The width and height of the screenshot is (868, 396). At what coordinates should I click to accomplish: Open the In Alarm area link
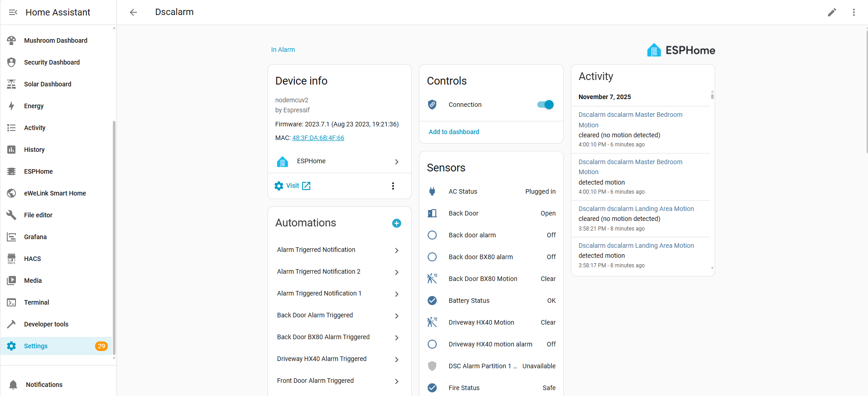(x=283, y=50)
